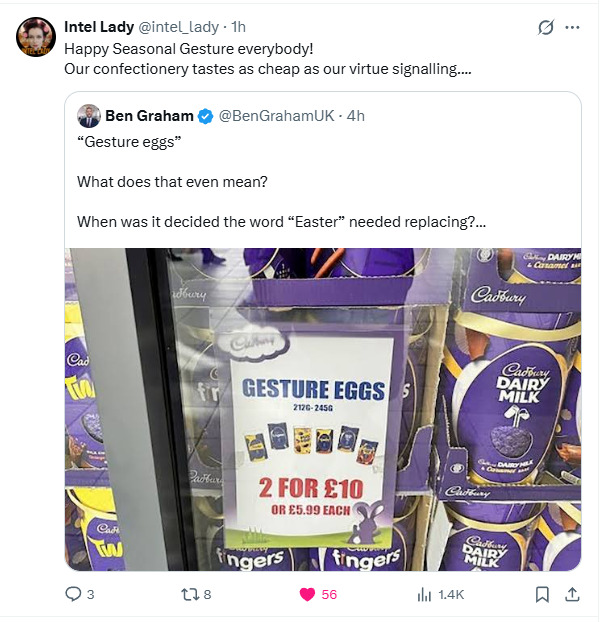
Task: Click the Ben Graham name in the quoted tweet
Action: 149,116
